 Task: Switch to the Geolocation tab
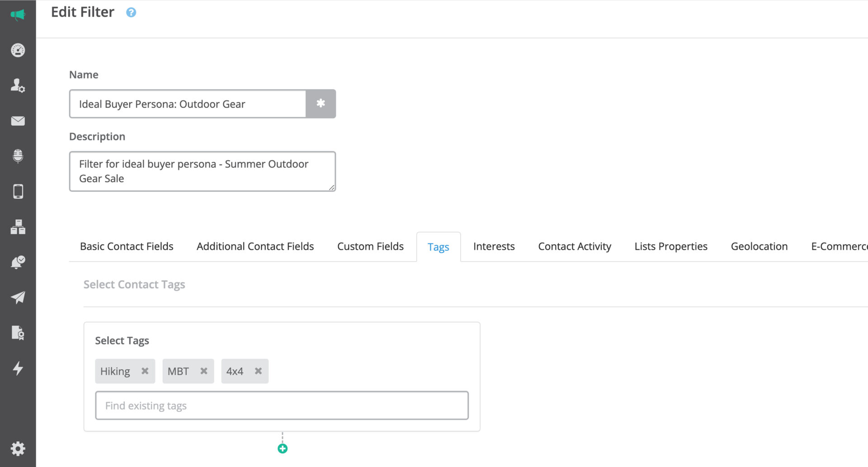pos(759,246)
